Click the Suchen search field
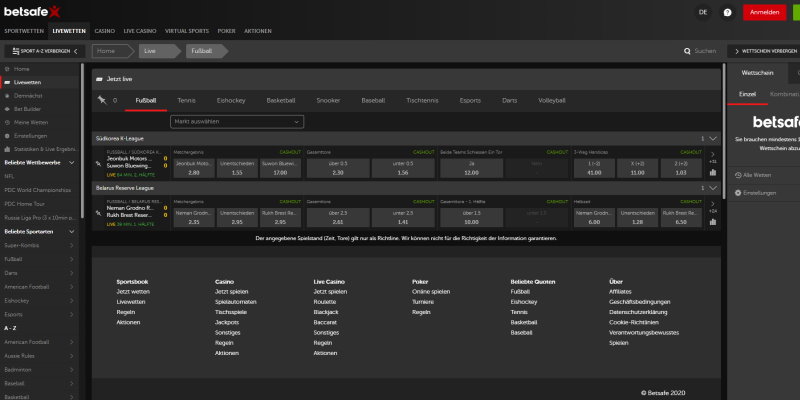The image size is (800, 400). (705, 51)
